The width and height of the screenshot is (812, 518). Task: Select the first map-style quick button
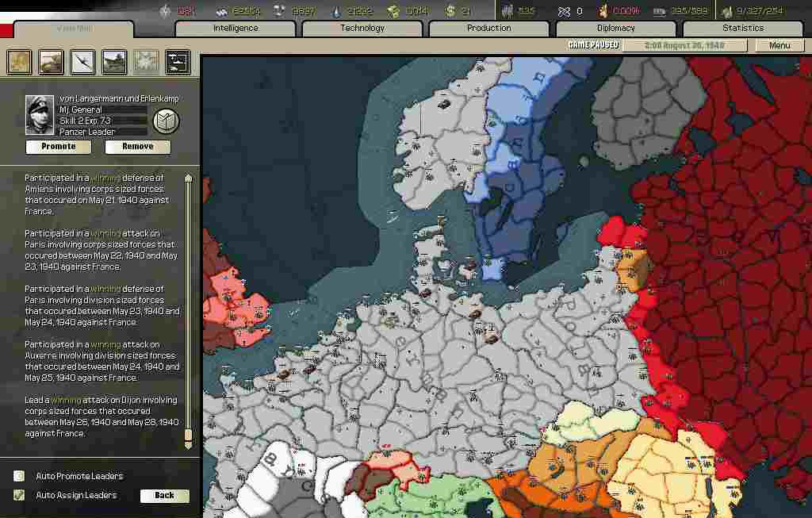[x=19, y=62]
